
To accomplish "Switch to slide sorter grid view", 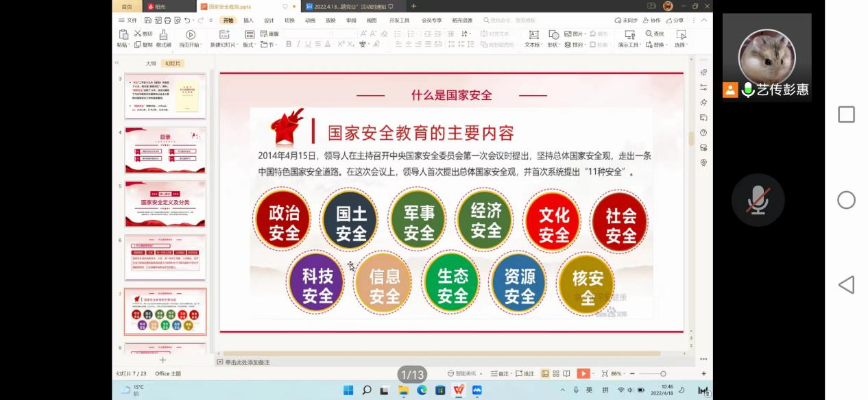I will pos(555,373).
